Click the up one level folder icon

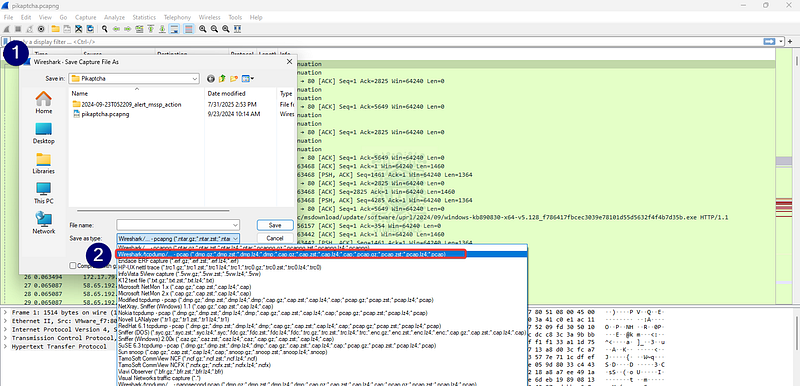point(222,79)
